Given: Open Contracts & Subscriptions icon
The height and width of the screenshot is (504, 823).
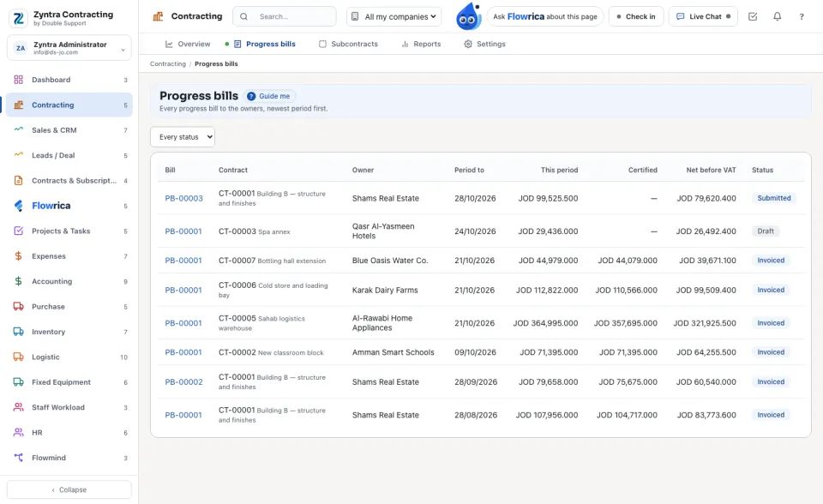Looking at the screenshot, I should pos(18,181).
